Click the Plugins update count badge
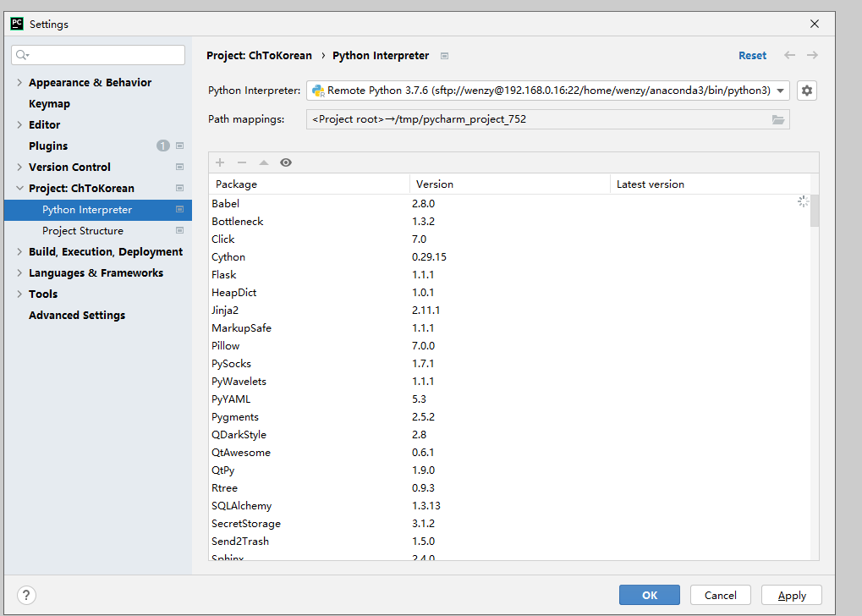862x616 pixels. [162, 146]
